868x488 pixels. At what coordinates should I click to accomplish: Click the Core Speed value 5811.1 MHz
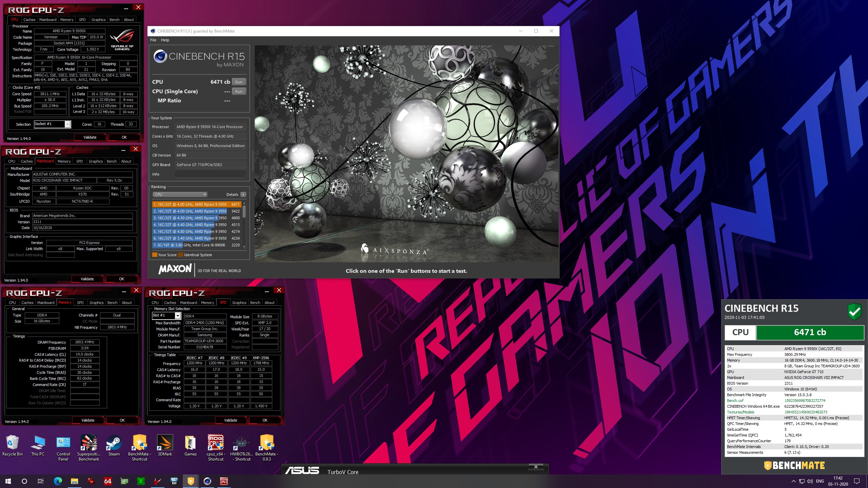pos(50,94)
